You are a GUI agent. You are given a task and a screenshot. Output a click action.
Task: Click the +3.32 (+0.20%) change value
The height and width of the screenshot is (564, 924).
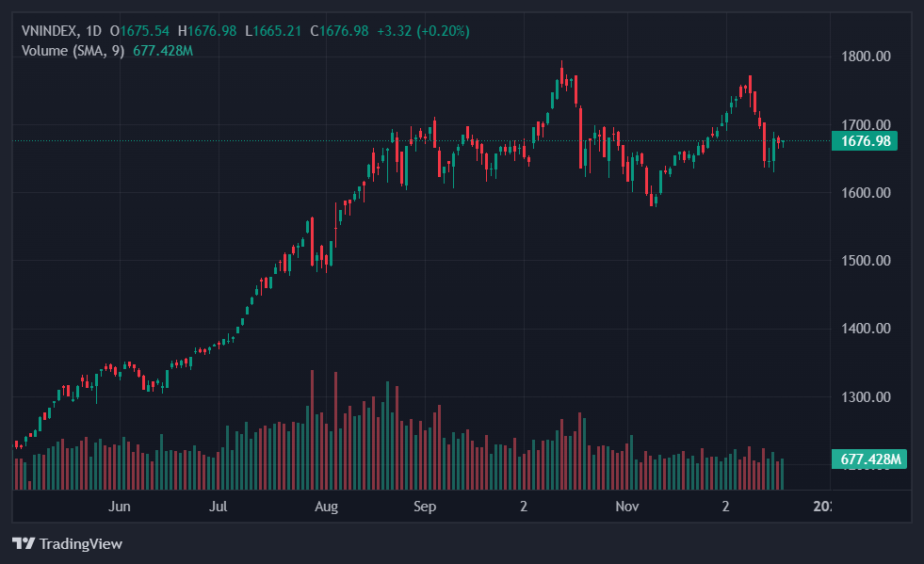click(423, 31)
